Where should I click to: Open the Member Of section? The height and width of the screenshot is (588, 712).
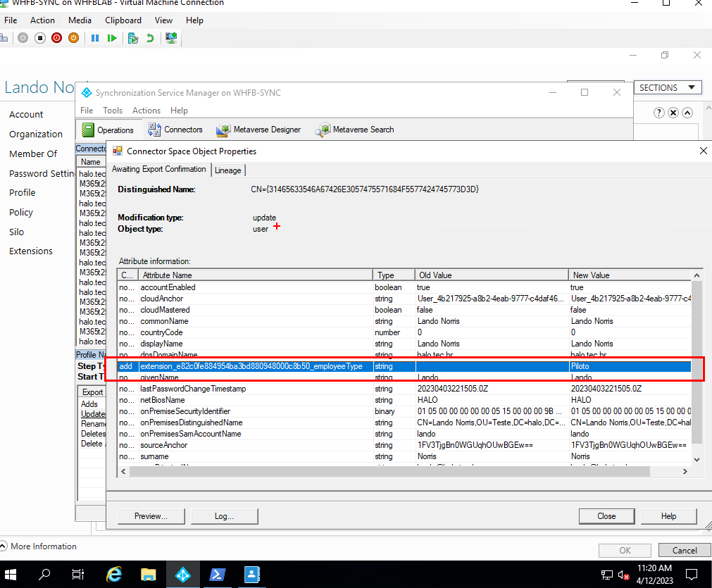(x=33, y=154)
